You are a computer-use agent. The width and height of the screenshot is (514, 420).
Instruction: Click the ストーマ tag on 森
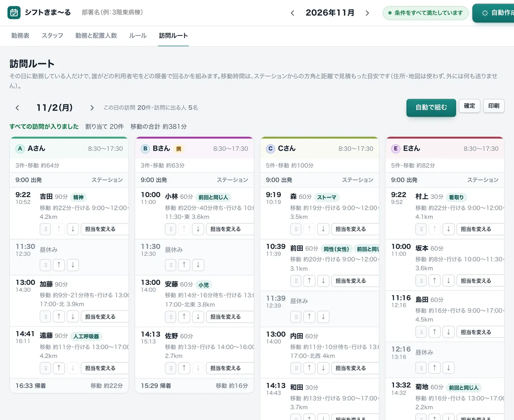(x=327, y=197)
